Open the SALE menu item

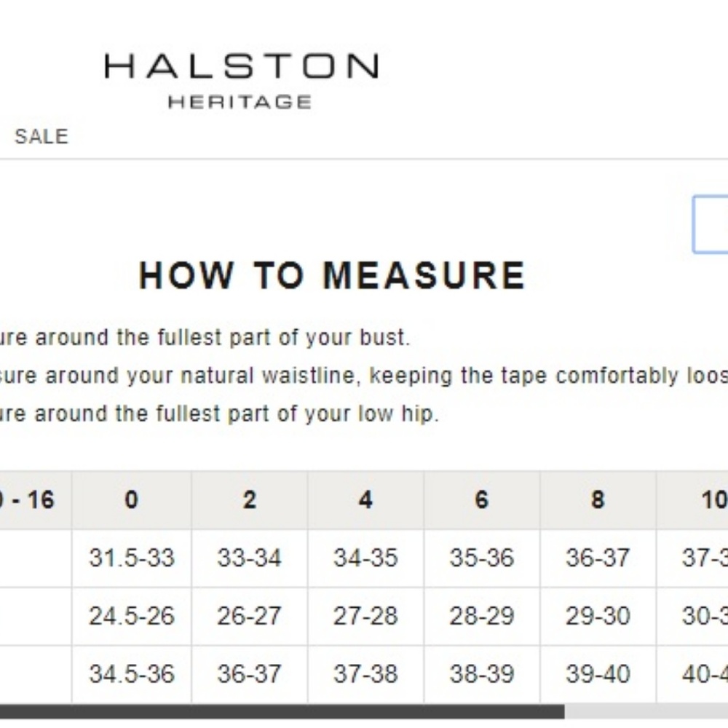pyautogui.click(x=41, y=137)
